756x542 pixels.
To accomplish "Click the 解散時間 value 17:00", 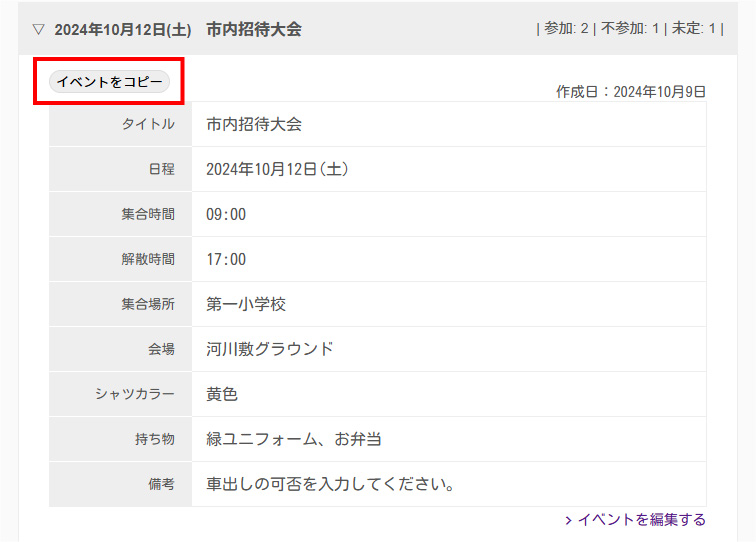I will coord(226,260).
